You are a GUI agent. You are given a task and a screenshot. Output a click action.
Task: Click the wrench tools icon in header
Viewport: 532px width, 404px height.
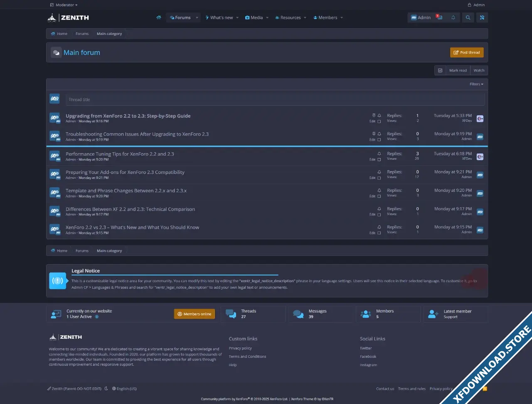tap(482, 17)
